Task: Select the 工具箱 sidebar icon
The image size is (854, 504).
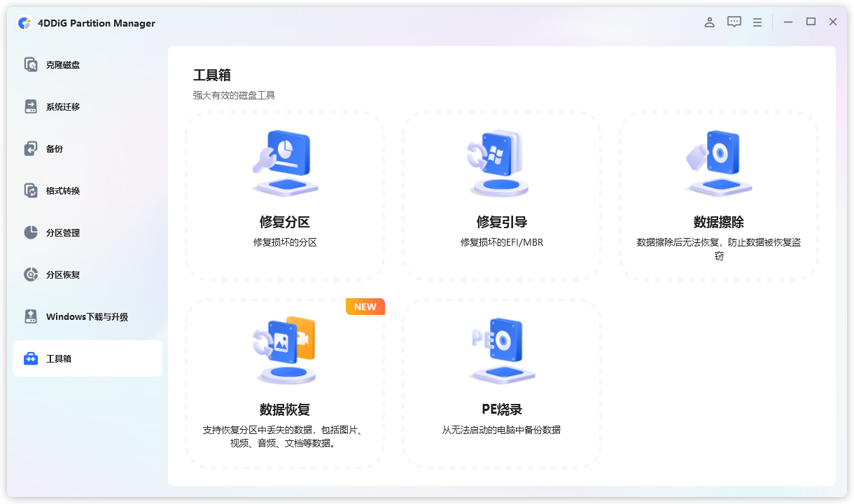Action: (31, 358)
